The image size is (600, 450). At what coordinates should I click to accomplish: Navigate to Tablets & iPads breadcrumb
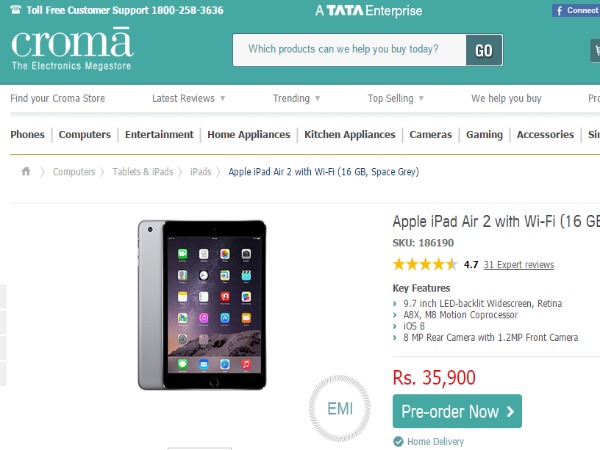click(142, 172)
